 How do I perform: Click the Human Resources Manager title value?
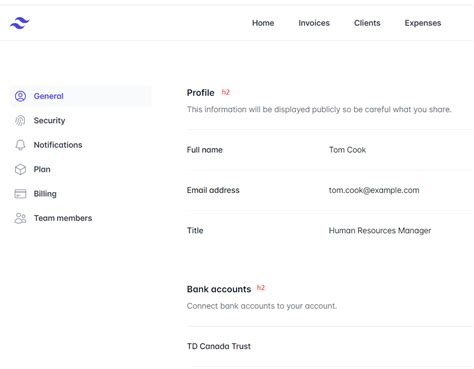[x=380, y=231]
